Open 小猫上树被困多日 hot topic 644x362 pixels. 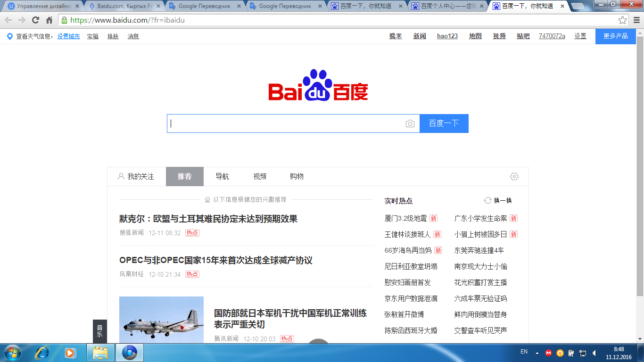[x=481, y=234]
